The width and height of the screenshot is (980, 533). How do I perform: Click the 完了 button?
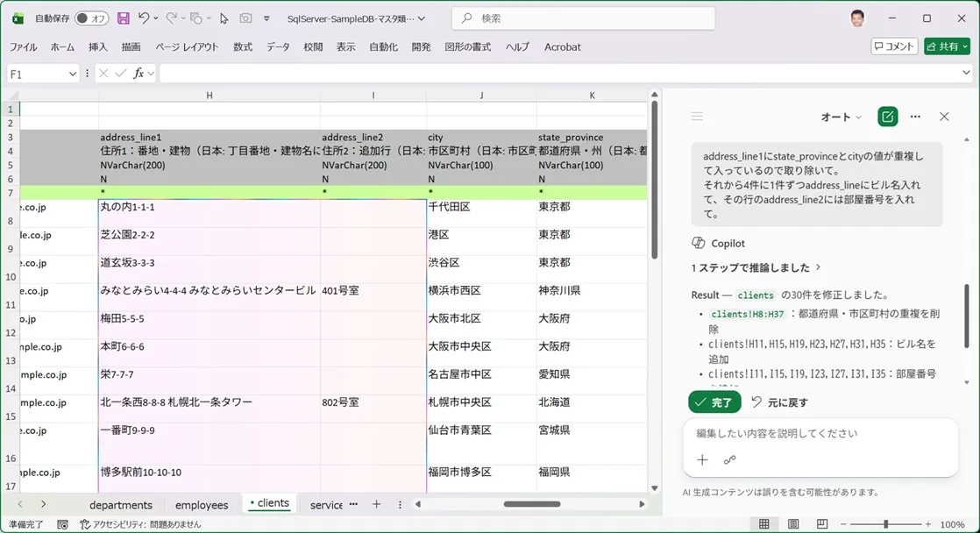(x=714, y=402)
